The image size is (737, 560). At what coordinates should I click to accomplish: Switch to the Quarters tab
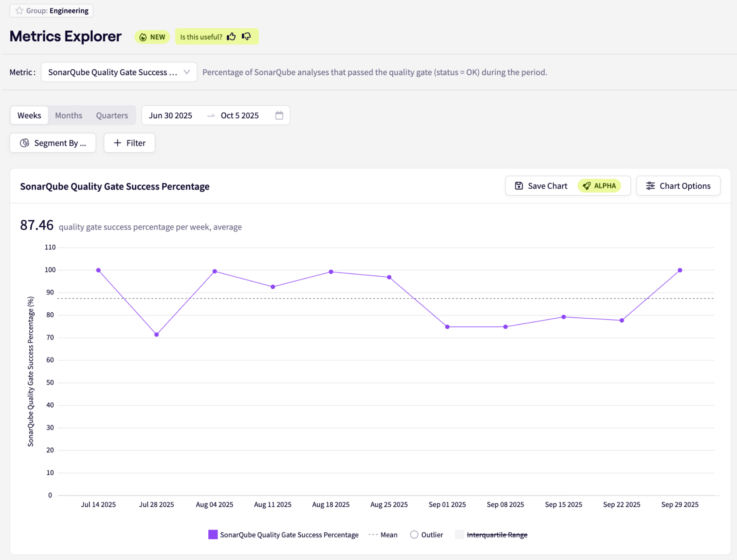click(x=112, y=115)
